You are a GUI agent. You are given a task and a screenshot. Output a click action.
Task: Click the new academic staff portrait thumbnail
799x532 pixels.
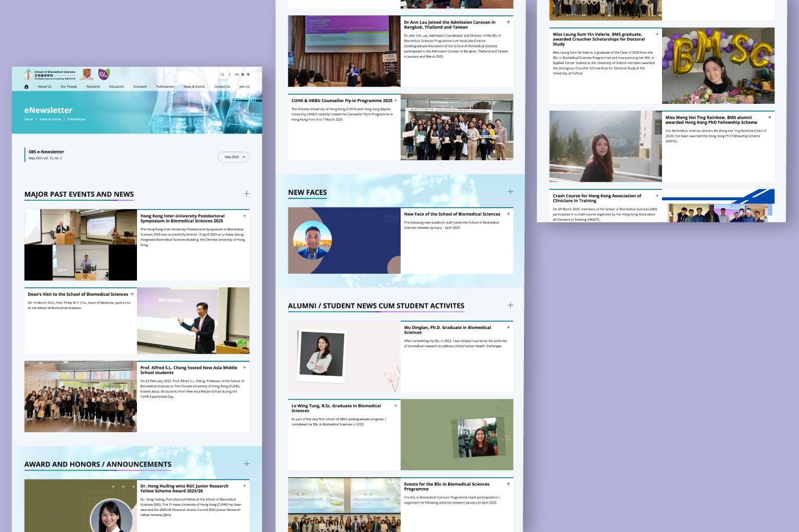click(x=312, y=240)
